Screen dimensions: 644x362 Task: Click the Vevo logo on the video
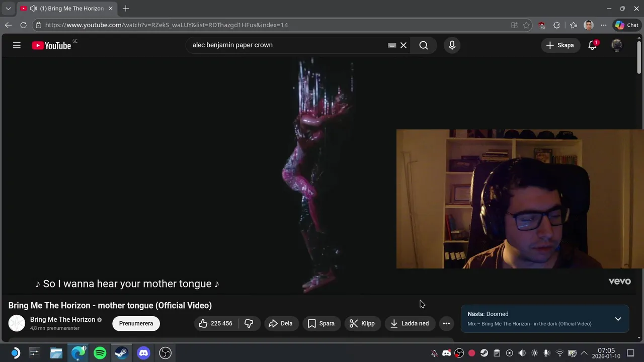[619, 282]
